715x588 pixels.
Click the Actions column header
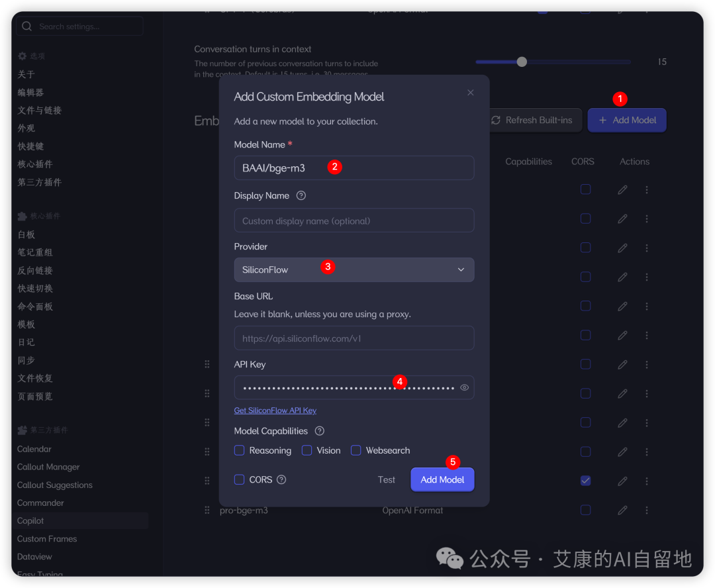pos(634,162)
